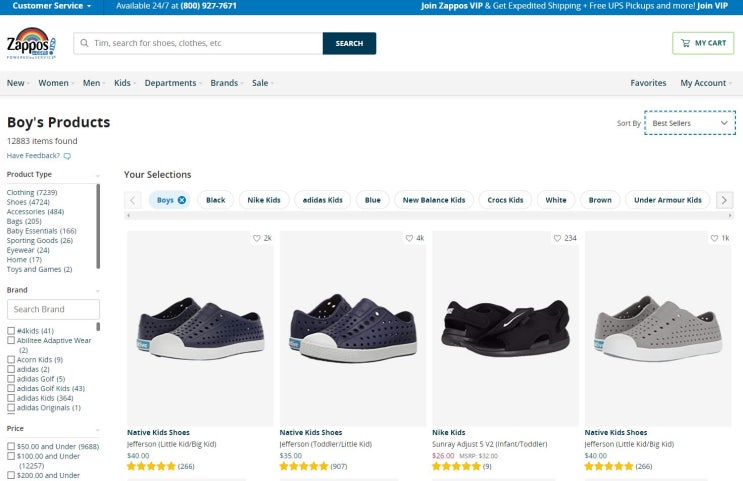Click the shopping cart icon in My Cart
The image size is (743, 481).
coord(685,43)
